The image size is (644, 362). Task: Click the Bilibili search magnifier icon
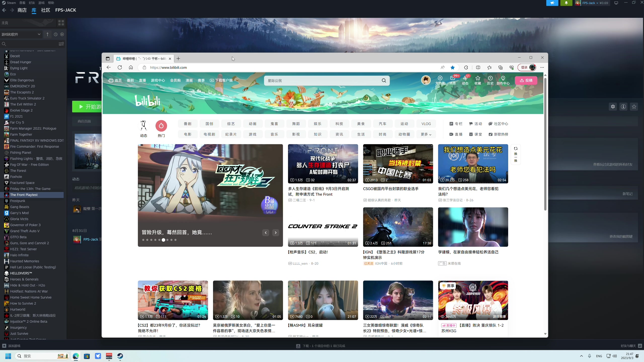[x=384, y=80]
